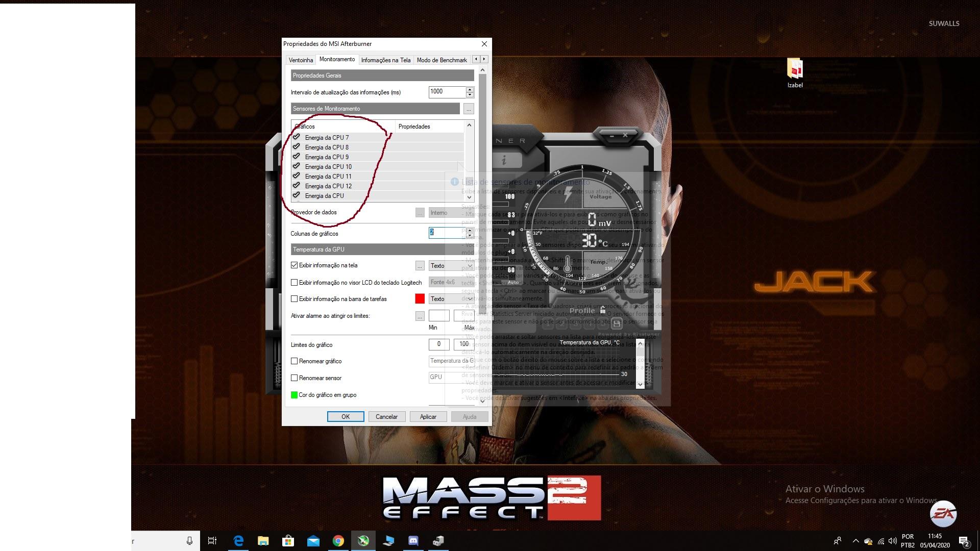Click the taskbar microphone search icon

point(189,541)
